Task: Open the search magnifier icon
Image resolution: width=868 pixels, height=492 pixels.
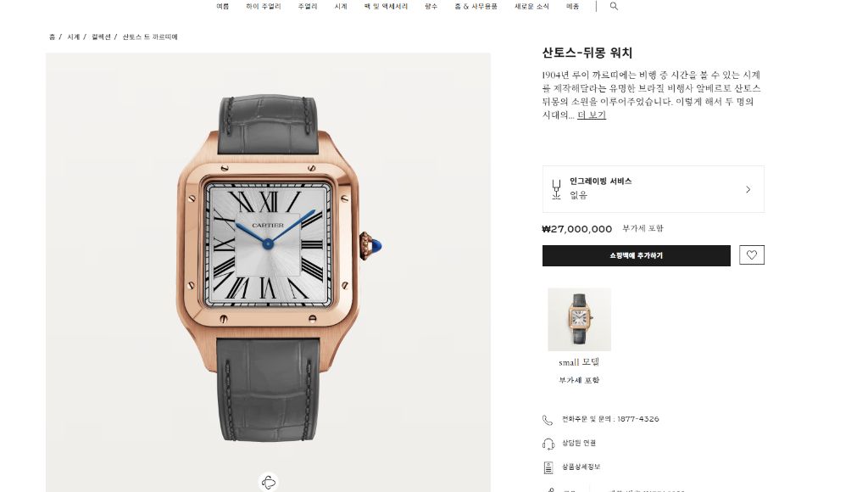Action: coord(614,6)
